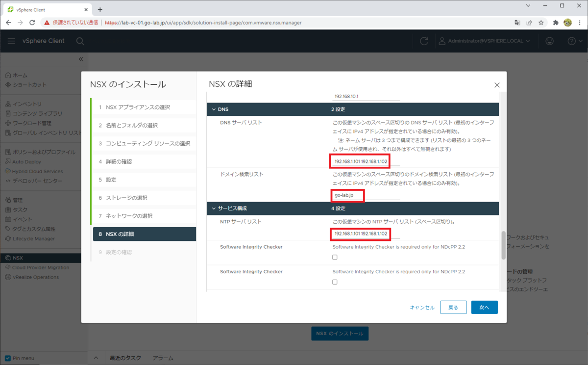Go to wizard step 1 NSX appliance selection
Screen dimensions: 588x365
(144, 107)
